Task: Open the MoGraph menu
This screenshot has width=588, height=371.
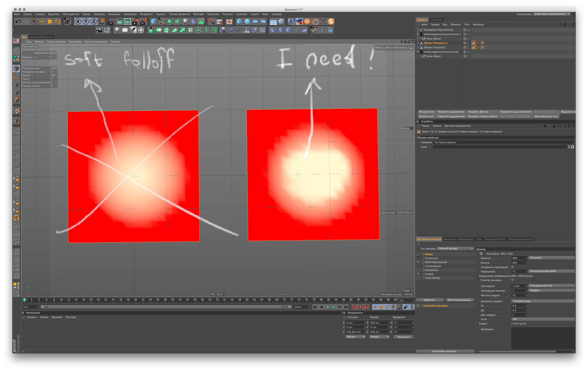Action: (x=198, y=14)
